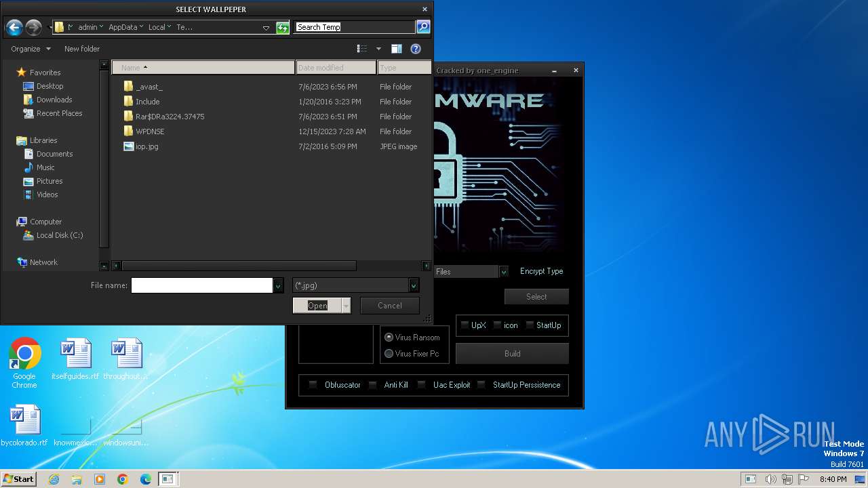Click the Start button

[18, 479]
